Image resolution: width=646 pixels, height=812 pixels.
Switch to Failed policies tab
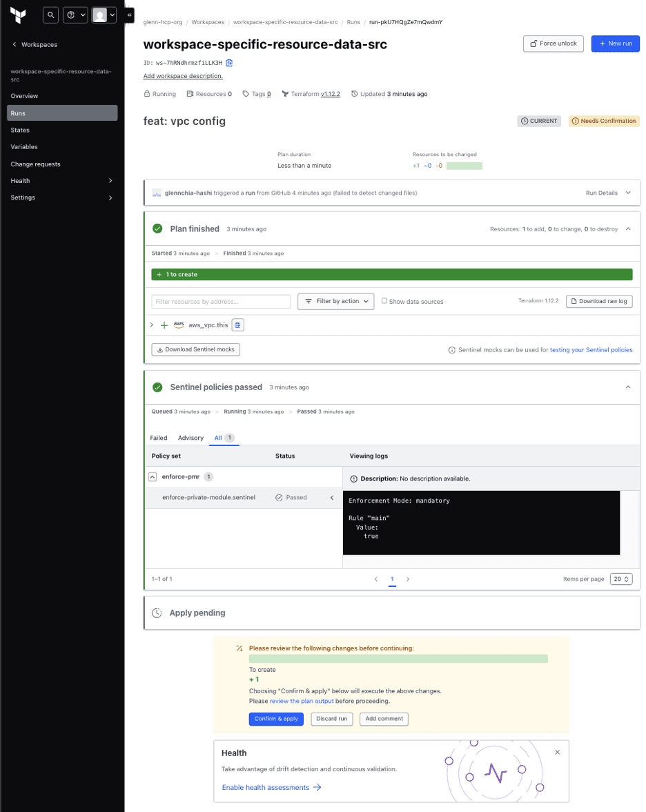pyautogui.click(x=159, y=438)
